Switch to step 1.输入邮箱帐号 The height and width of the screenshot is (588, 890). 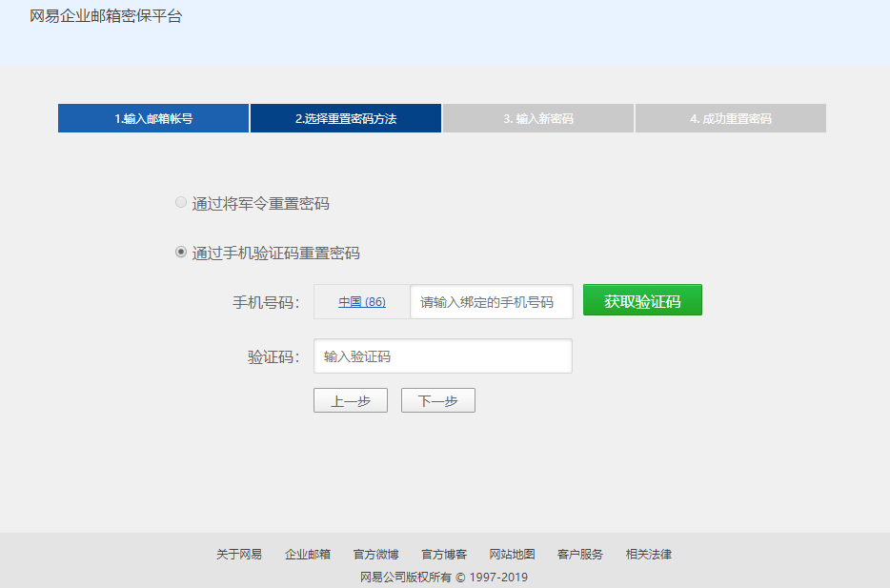click(x=153, y=118)
